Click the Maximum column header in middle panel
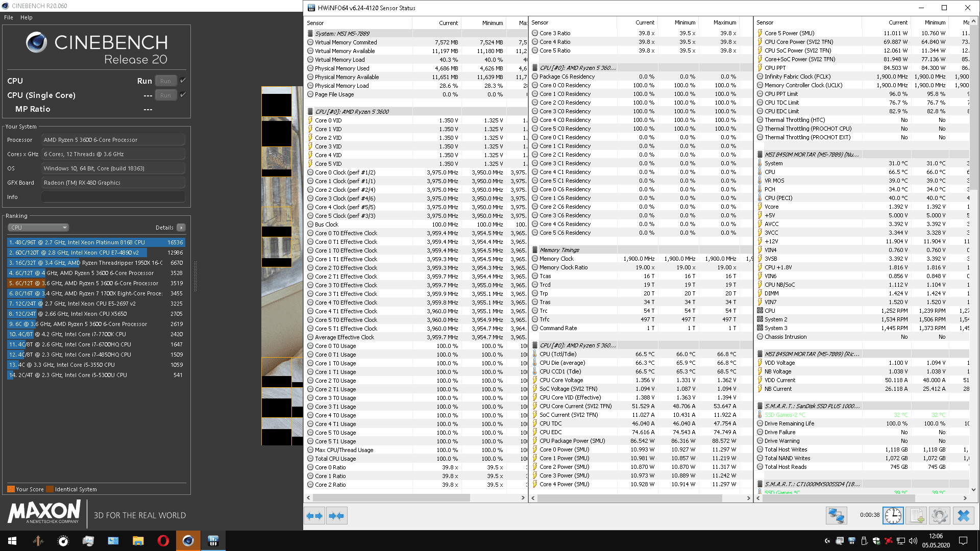Image resolution: width=980 pixels, height=551 pixels. (x=719, y=22)
